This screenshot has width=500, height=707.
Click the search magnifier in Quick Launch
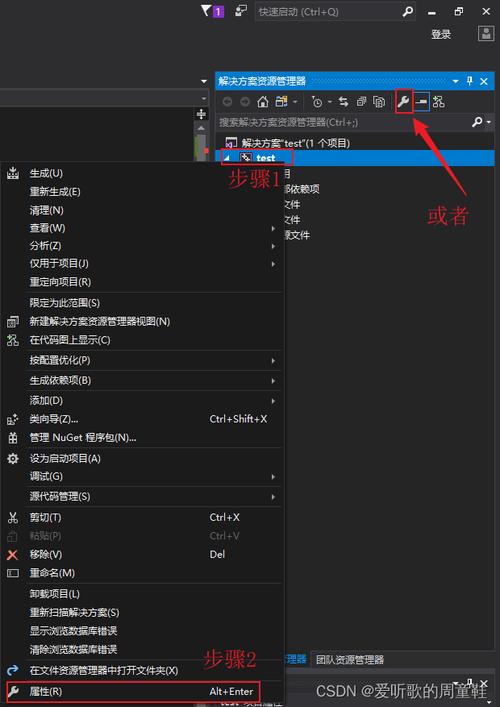[x=408, y=12]
